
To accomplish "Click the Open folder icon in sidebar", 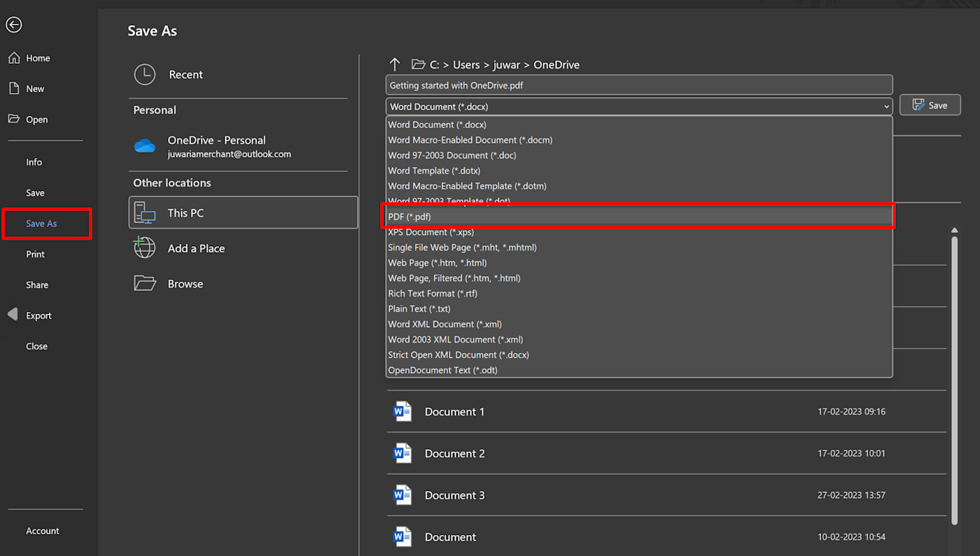I will [14, 119].
